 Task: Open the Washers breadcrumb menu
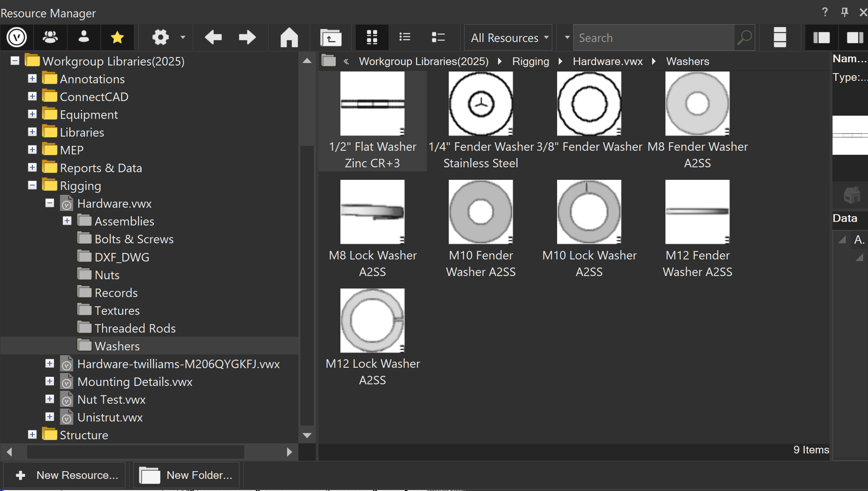tap(687, 61)
